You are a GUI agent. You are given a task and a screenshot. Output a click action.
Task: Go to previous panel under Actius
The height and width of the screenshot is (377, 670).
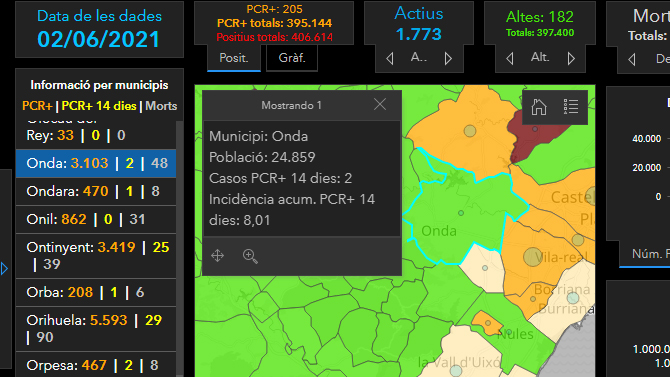click(x=390, y=58)
